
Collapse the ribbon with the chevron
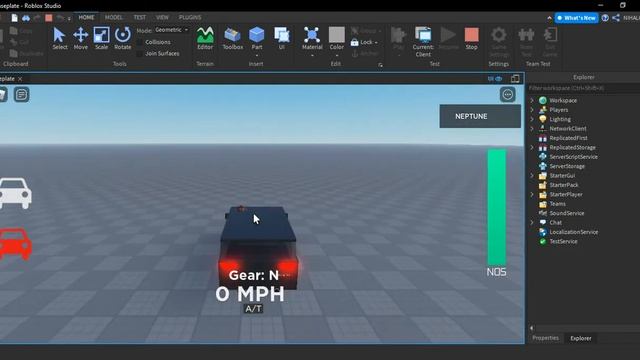549,18
